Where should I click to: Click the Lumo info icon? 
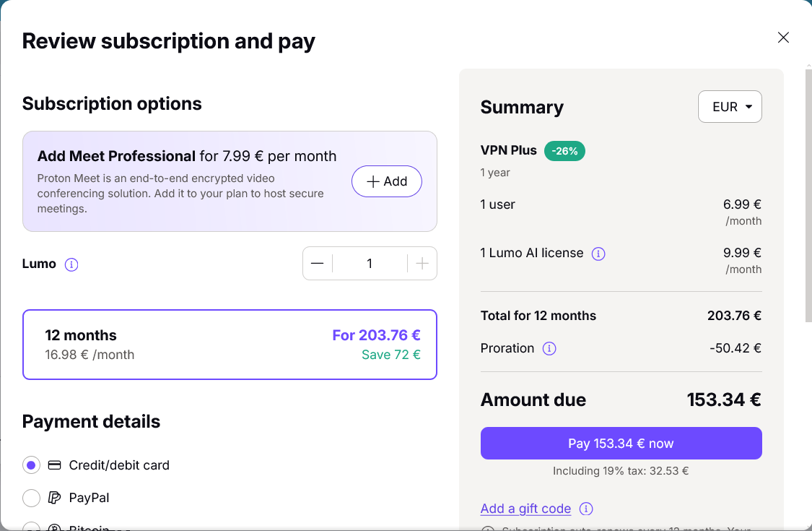pos(71,264)
